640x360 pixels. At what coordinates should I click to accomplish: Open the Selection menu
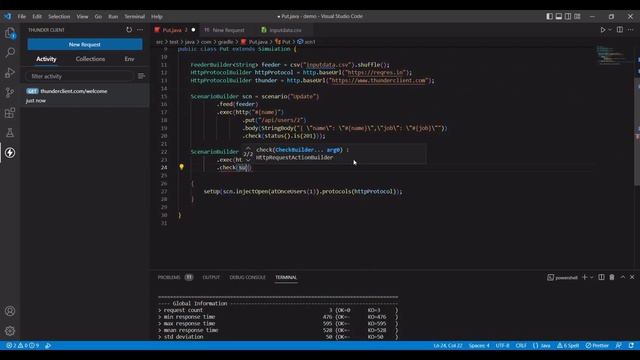(x=59, y=16)
